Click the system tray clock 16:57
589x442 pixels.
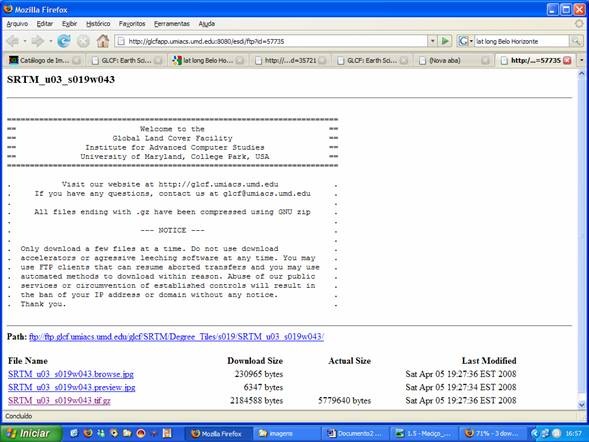[x=574, y=434]
